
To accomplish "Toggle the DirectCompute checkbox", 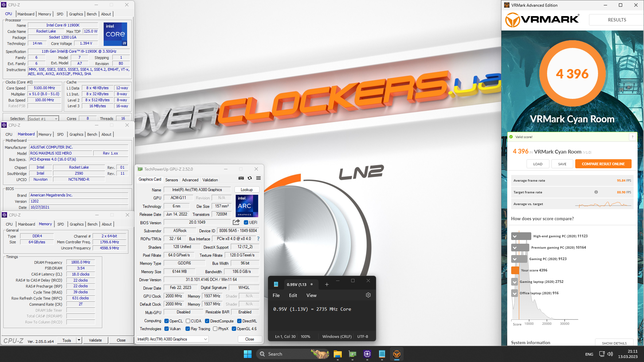I will tap(207, 321).
